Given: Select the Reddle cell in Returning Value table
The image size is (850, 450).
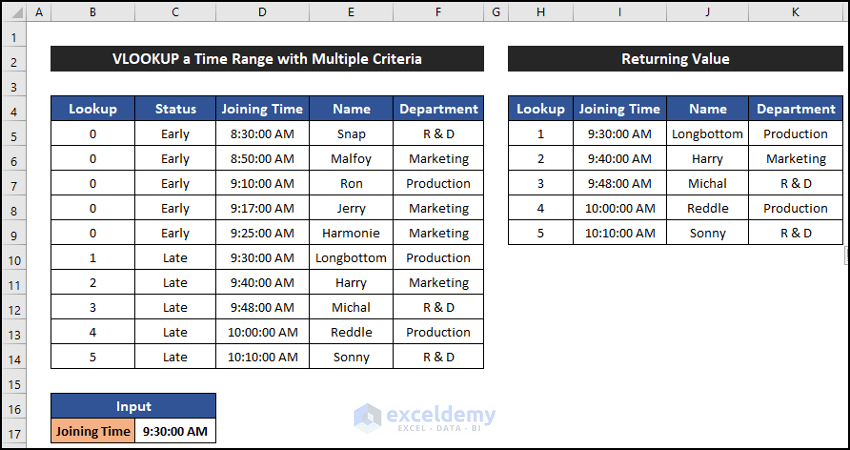Looking at the screenshot, I should [708, 208].
